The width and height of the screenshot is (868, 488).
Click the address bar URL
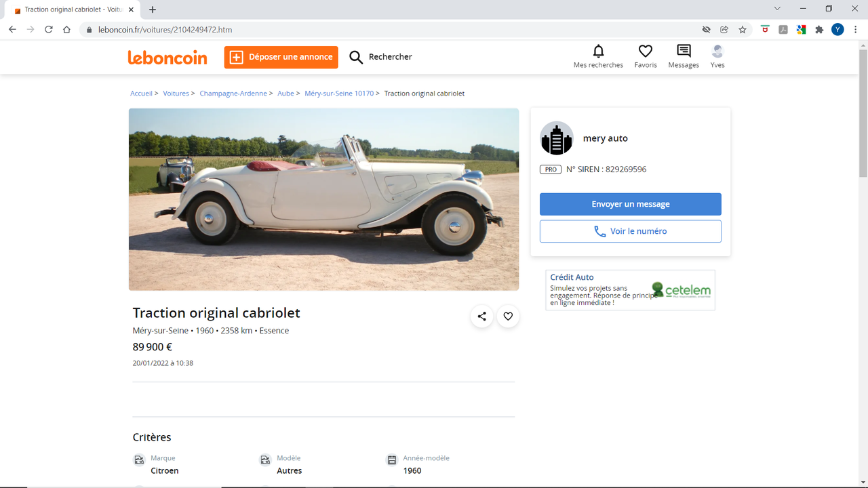point(165,30)
